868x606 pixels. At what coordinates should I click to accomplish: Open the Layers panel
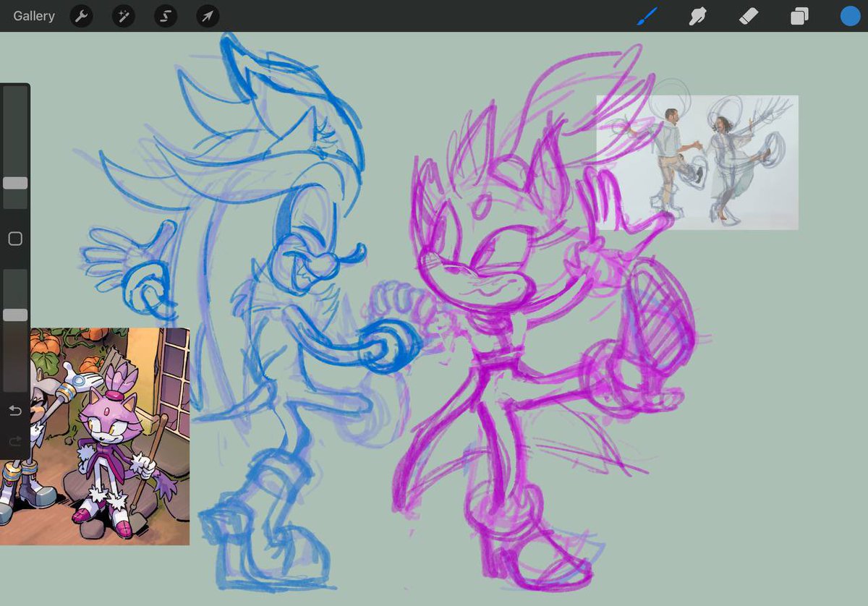click(x=799, y=16)
